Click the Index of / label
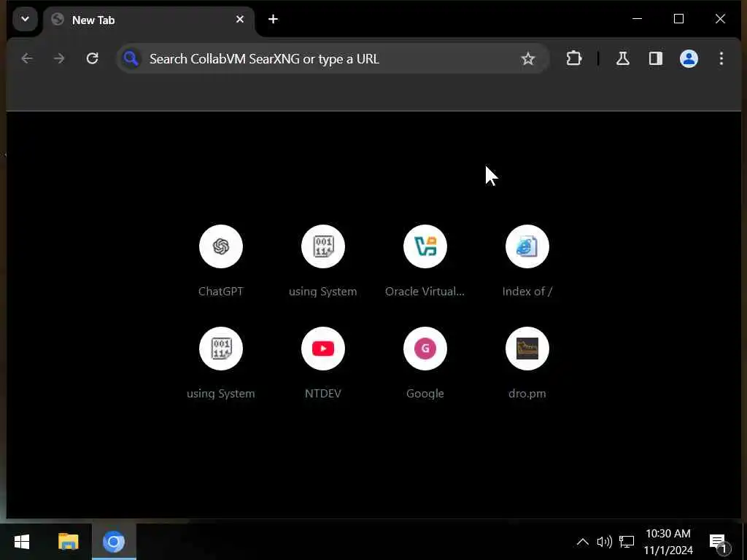 coord(527,292)
